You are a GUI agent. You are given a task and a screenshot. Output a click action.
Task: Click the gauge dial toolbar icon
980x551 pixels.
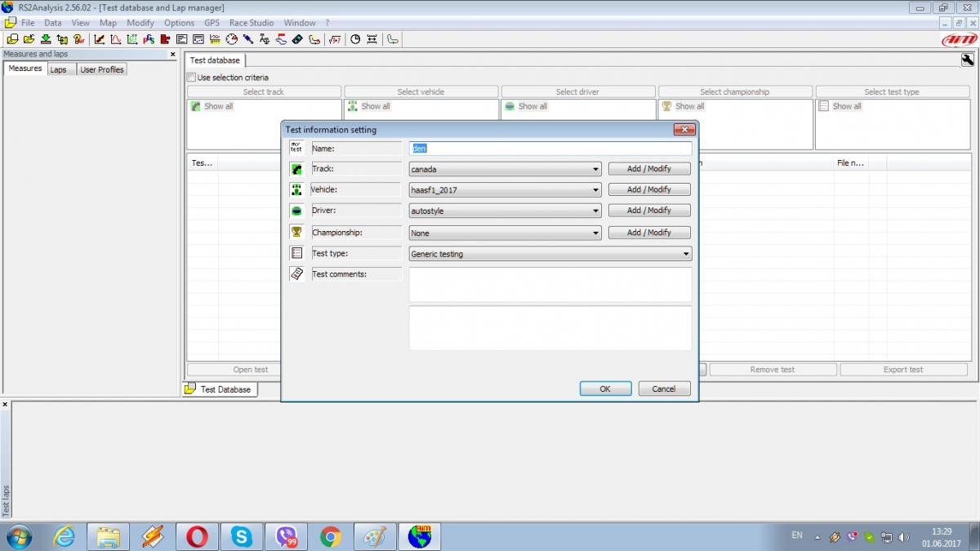[231, 39]
